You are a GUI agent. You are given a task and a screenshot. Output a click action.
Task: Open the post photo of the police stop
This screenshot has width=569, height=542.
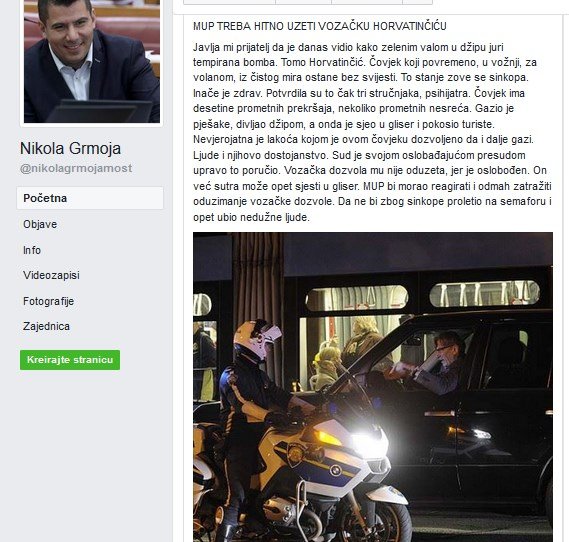pos(373,387)
